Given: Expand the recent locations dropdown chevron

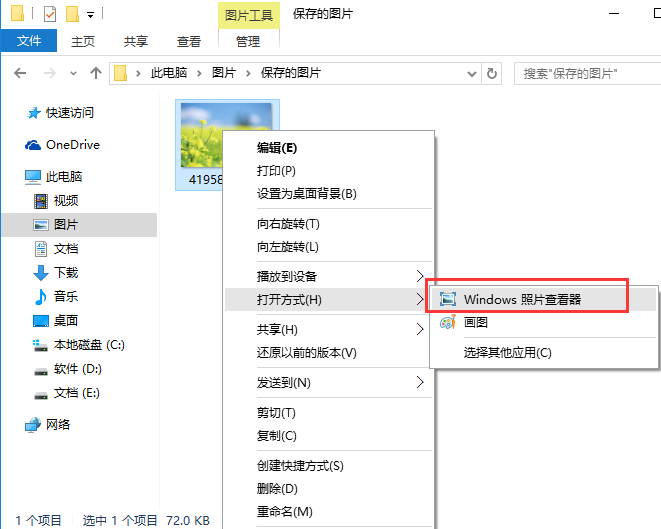Looking at the screenshot, I should pos(73,73).
